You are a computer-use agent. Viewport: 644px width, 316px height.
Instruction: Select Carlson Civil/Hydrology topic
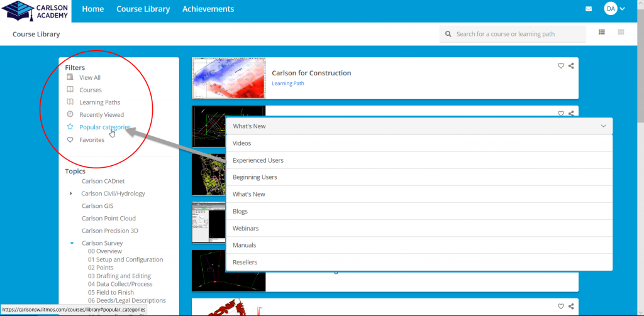click(113, 193)
